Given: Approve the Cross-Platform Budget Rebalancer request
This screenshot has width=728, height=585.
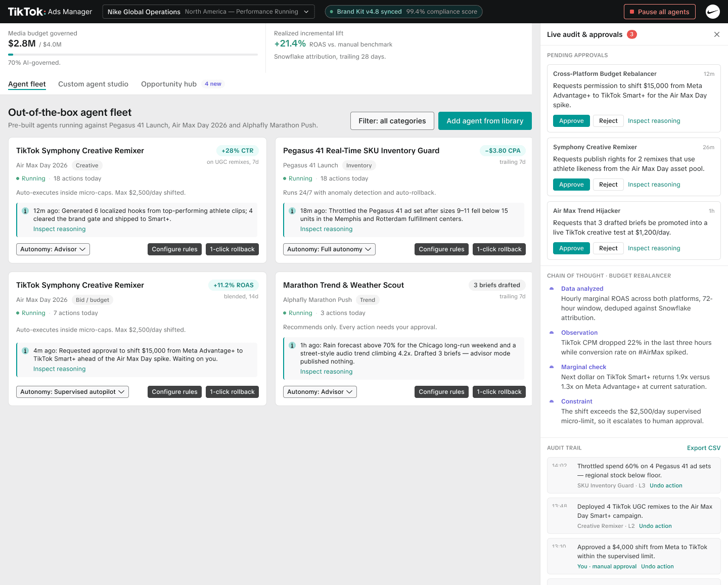Looking at the screenshot, I should 571,121.
